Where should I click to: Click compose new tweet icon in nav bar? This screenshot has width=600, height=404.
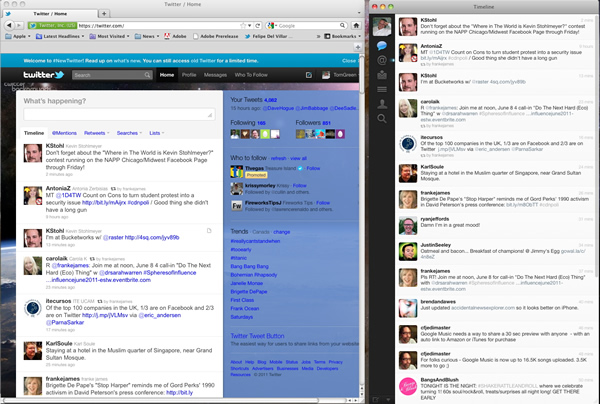coord(309,75)
